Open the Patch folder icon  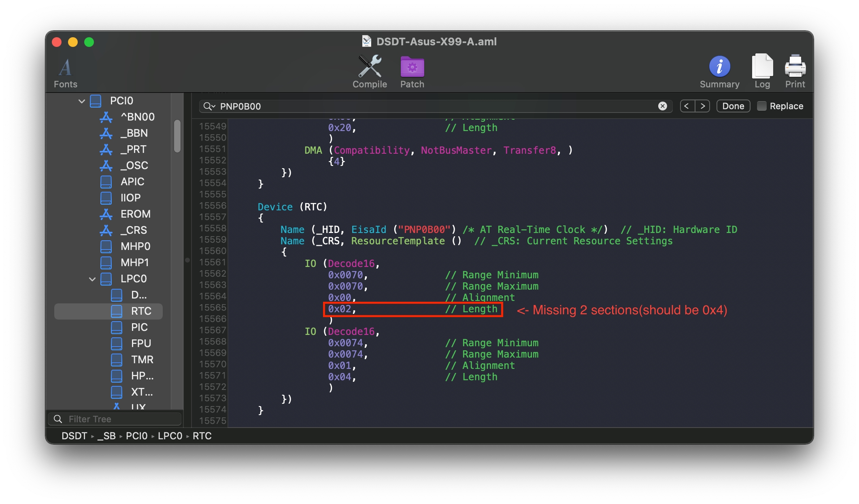tap(412, 67)
